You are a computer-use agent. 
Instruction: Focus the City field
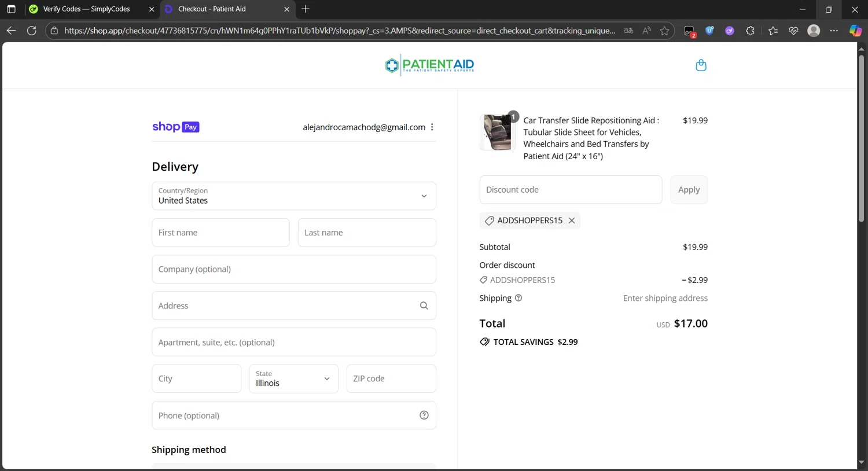coord(196,378)
